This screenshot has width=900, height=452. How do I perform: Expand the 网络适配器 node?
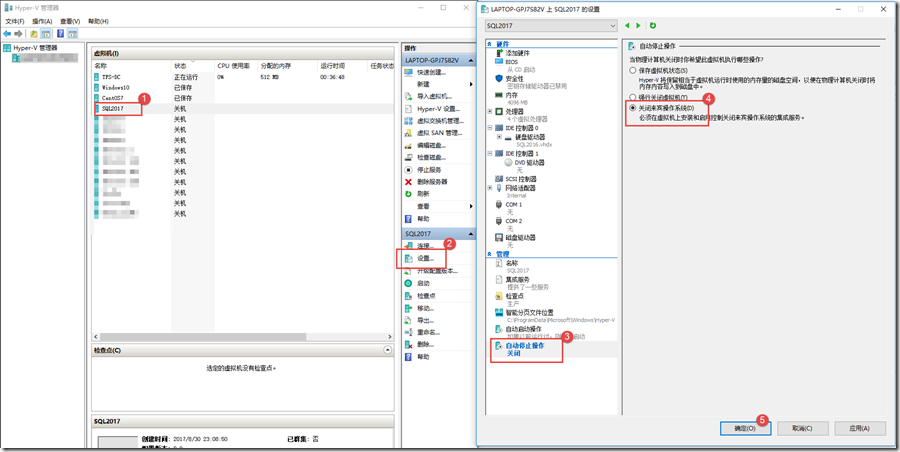point(490,188)
